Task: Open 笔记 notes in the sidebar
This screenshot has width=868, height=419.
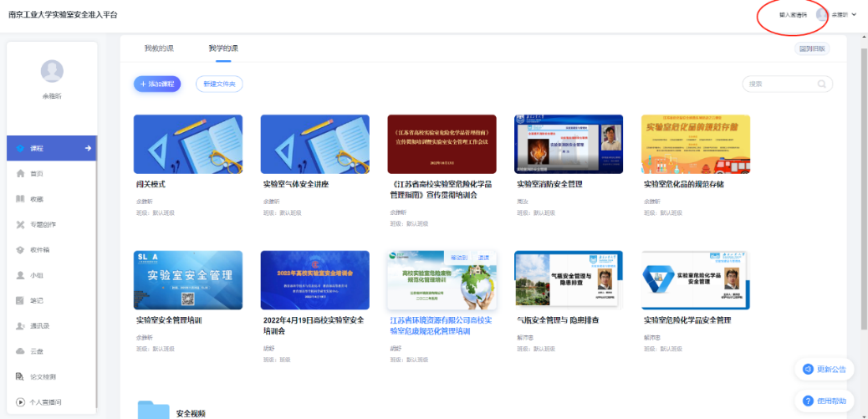Action: [36, 300]
